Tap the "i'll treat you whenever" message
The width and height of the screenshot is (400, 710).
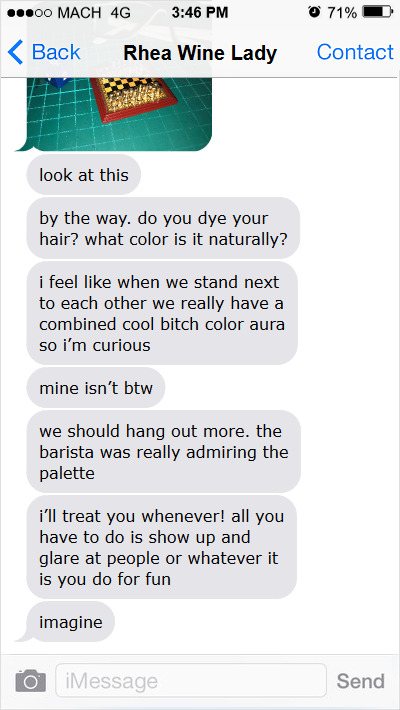(162, 547)
